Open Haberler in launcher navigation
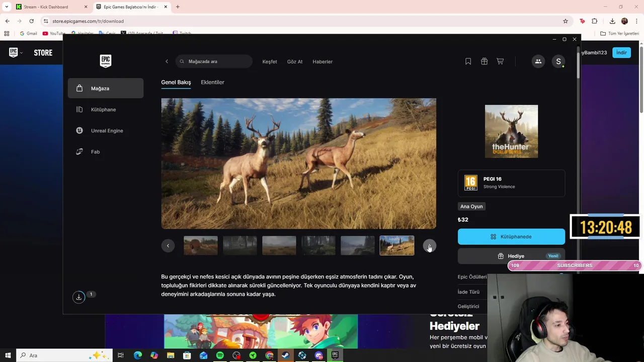The height and width of the screenshot is (362, 644). click(x=323, y=61)
